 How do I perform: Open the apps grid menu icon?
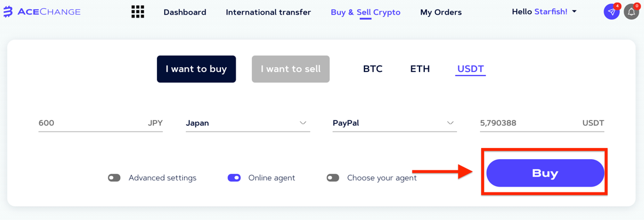[x=138, y=12]
